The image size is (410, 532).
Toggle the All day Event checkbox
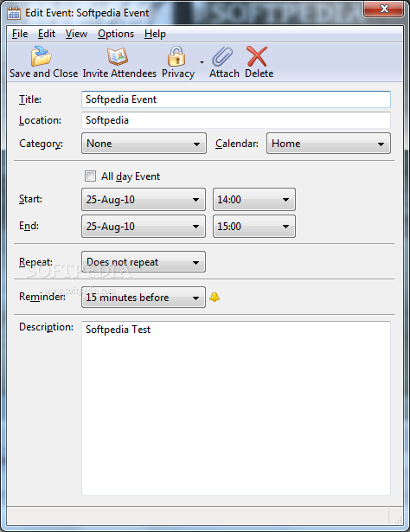(90, 176)
